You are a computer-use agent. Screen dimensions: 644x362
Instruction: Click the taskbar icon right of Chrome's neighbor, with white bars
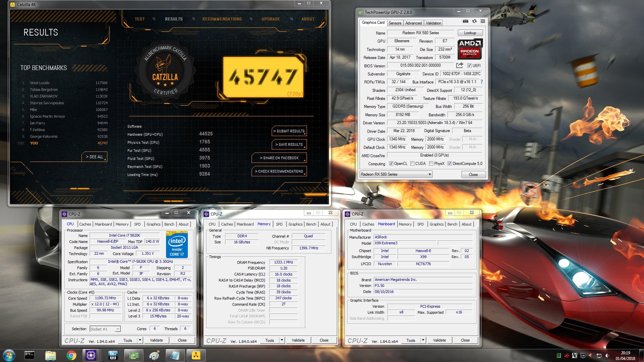click(x=113, y=355)
